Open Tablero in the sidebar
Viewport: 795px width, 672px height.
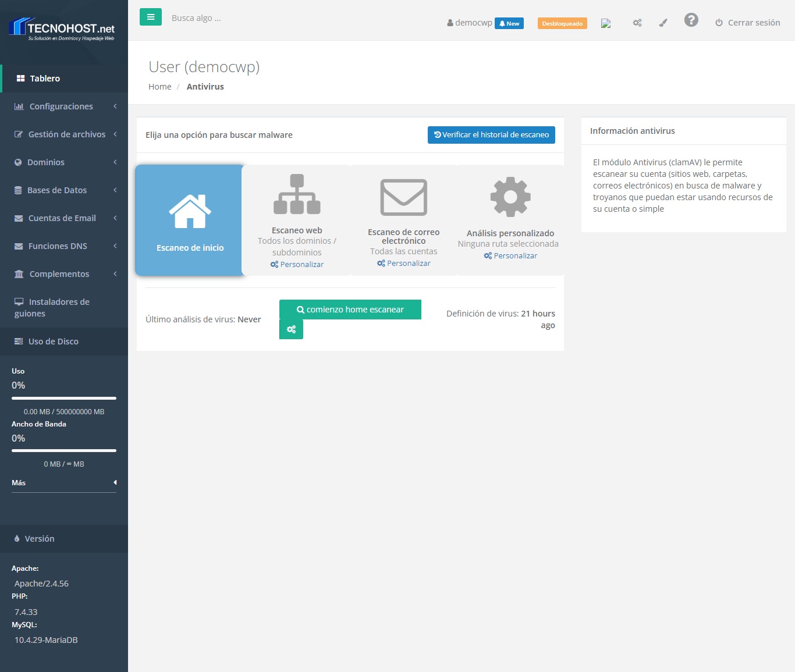(x=45, y=79)
